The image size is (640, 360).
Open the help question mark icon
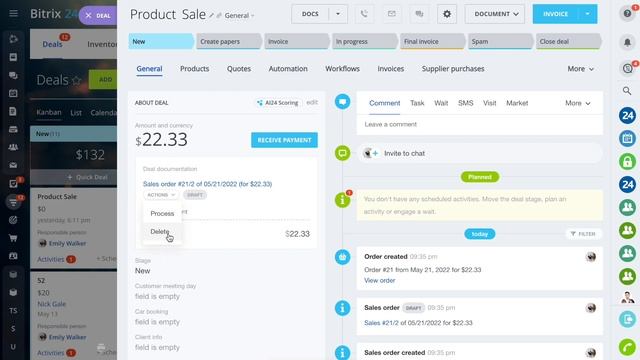coord(627,13)
